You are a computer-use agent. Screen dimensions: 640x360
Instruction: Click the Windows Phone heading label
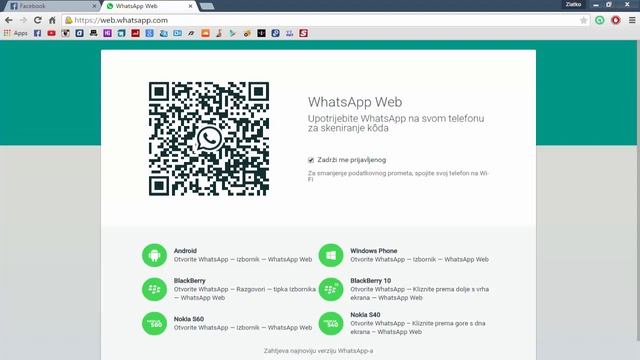pyautogui.click(x=373, y=251)
